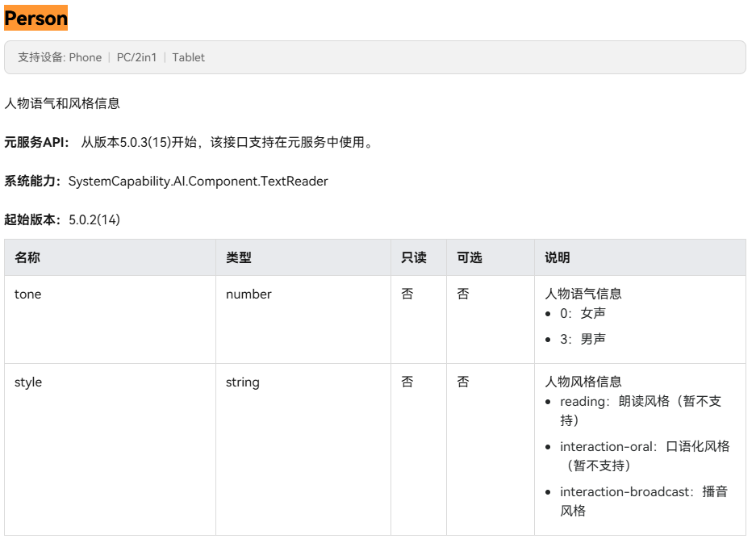Click the string type cell
The image size is (756, 543).
point(242,382)
